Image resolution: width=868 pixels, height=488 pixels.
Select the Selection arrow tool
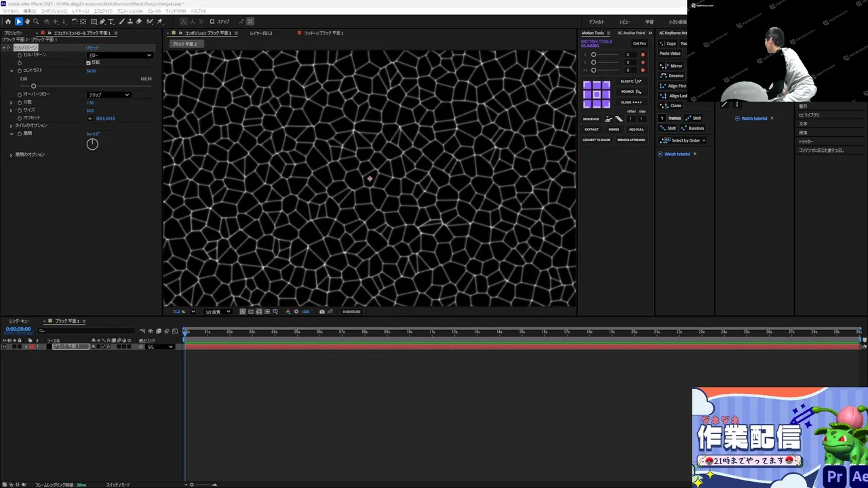point(19,22)
